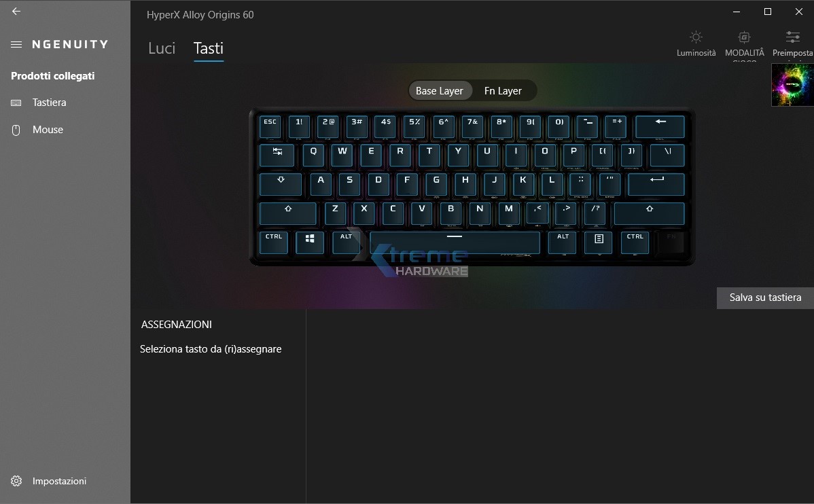Select the context menu key on keyboard
The height and width of the screenshot is (504, 814).
[599, 242]
